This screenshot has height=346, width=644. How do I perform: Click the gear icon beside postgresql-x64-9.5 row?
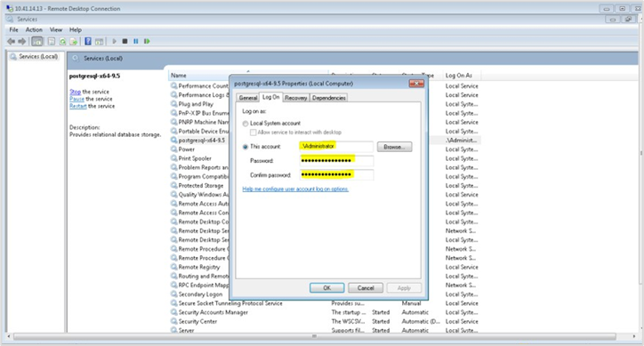point(174,141)
